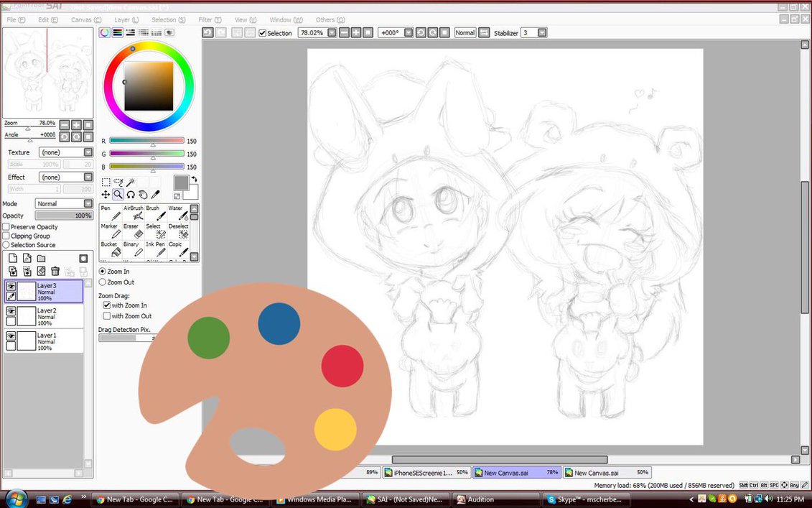The width and height of the screenshot is (812, 508).
Task: Click the Normal view button in toolbar
Action: [465, 32]
